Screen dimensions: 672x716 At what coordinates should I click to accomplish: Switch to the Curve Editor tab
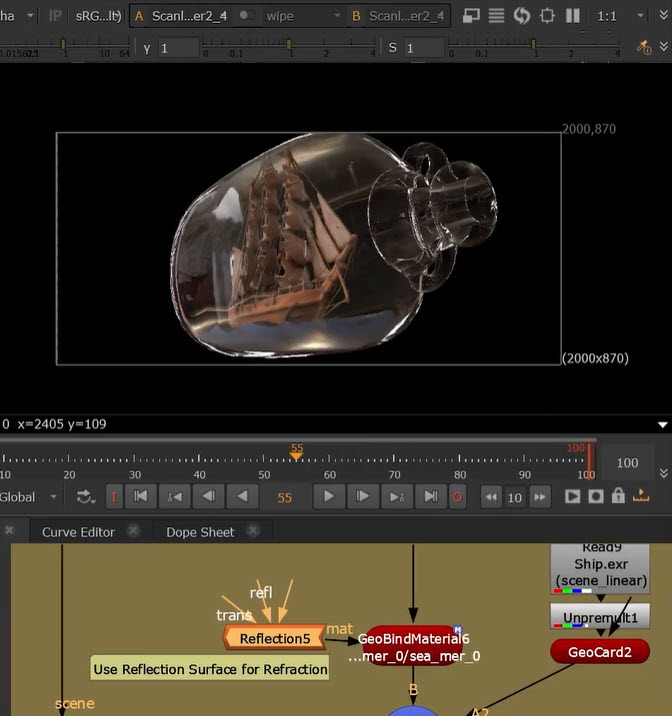[78, 532]
